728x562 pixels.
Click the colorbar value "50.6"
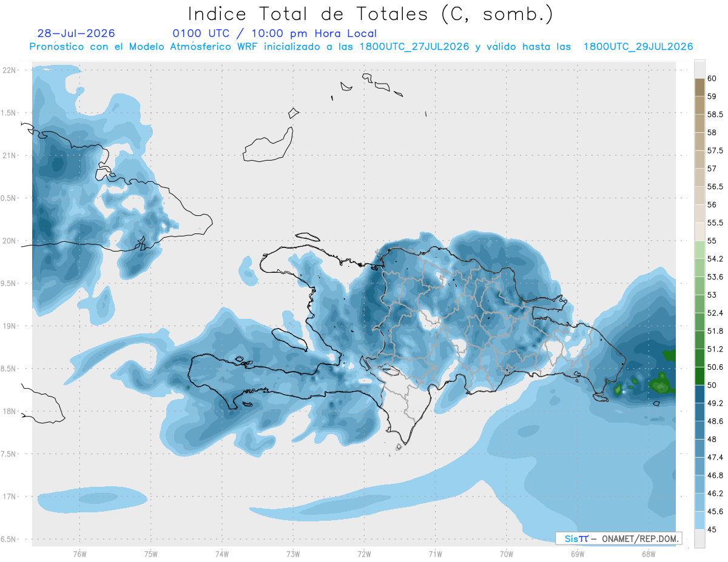[715, 367]
